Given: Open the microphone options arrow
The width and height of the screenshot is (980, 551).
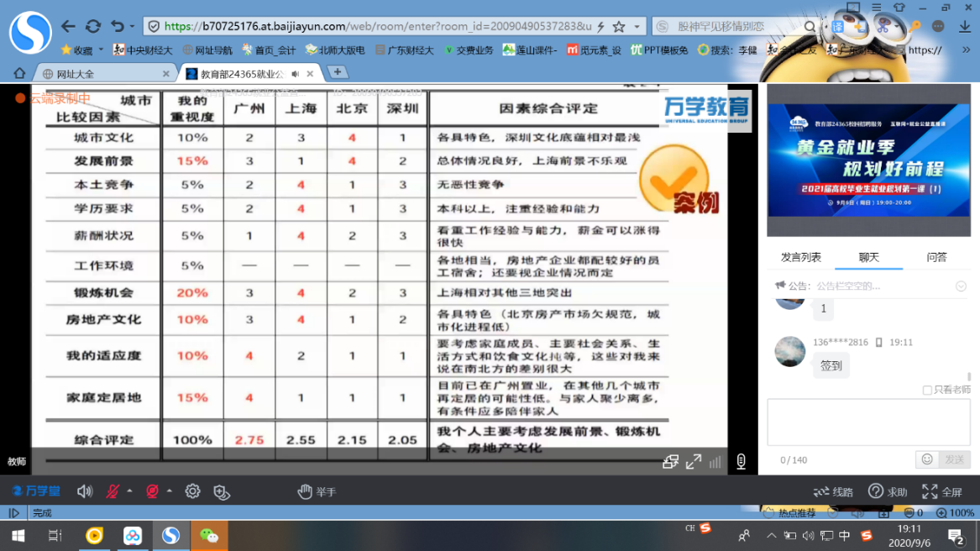Looking at the screenshot, I should click(129, 491).
